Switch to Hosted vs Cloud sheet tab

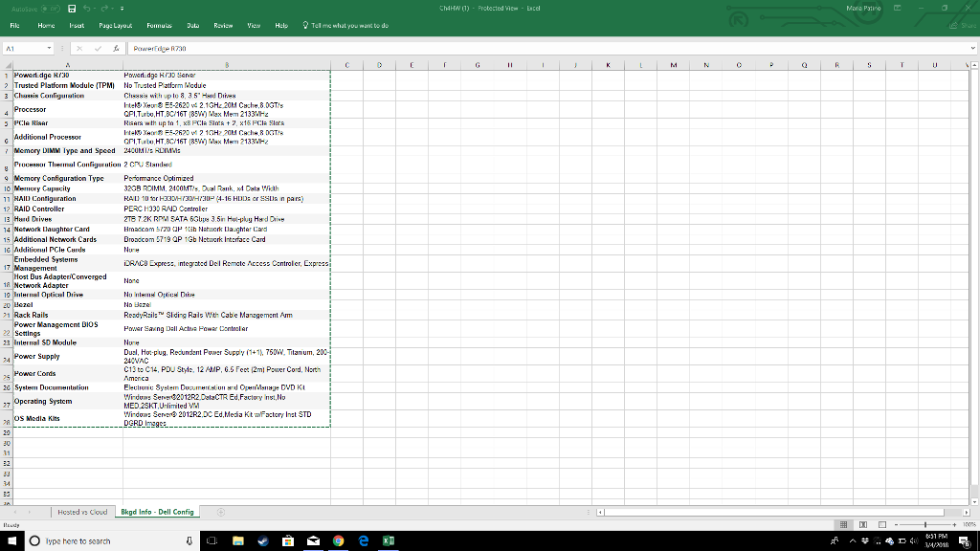pyautogui.click(x=82, y=512)
